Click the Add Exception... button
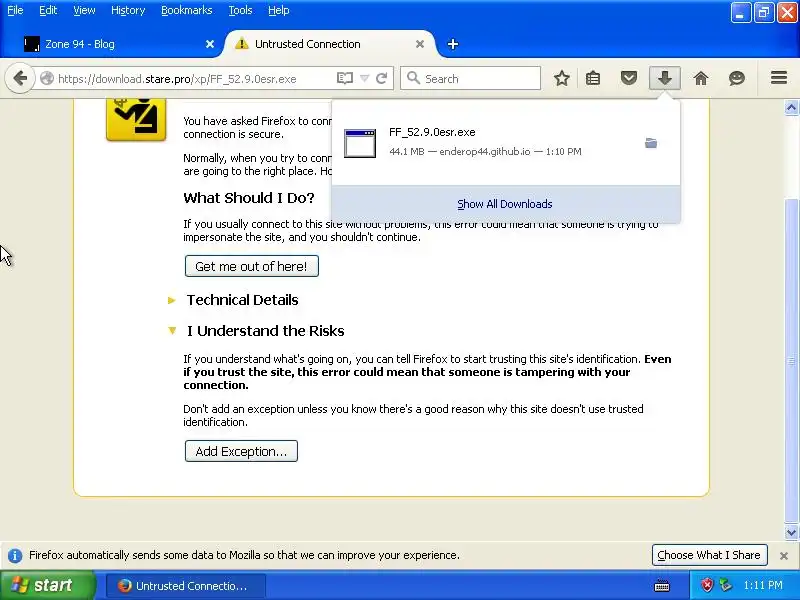Screen dimensions: 800x600 coord(241,452)
